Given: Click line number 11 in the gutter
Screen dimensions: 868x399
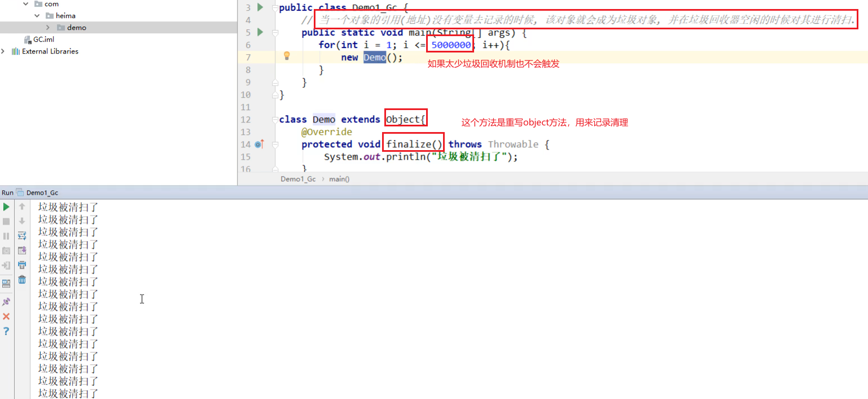Looking at the screenshot, I should pos(245,107).
